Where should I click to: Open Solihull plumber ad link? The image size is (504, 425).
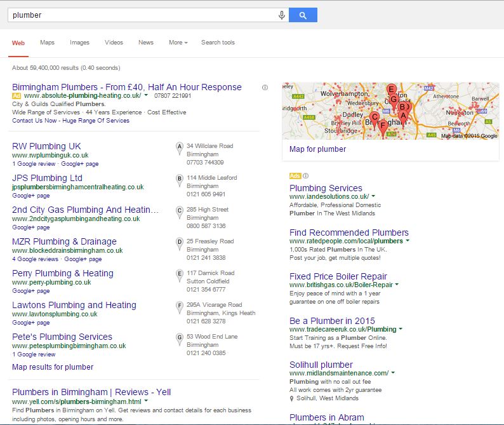(x=321, y=365)
